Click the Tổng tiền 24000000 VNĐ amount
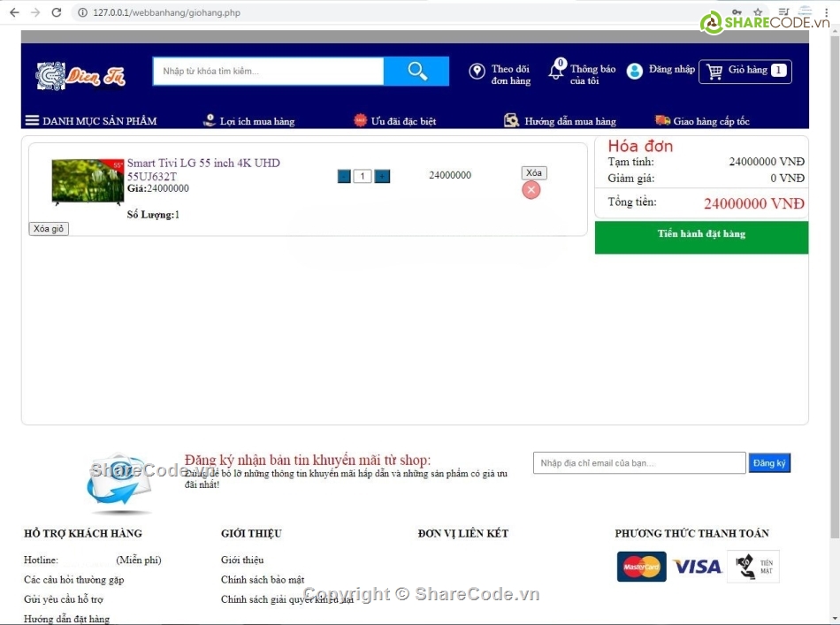The image size is (840, 625). [x=753, y=203]
